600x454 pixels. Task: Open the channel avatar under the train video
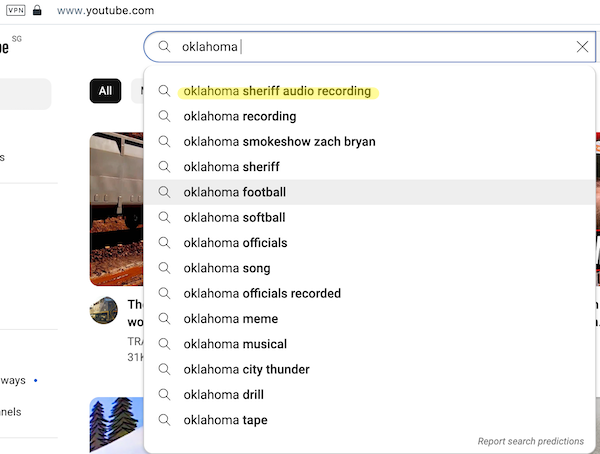point(104,310)
